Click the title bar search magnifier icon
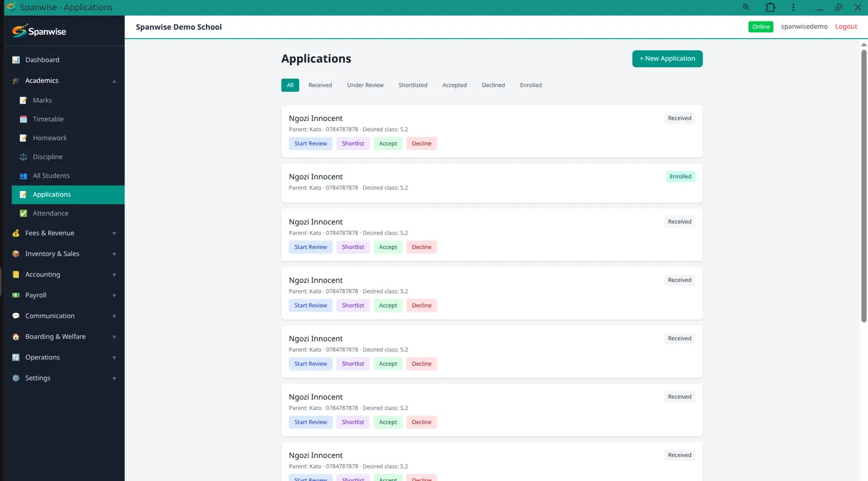 (746, 8)
